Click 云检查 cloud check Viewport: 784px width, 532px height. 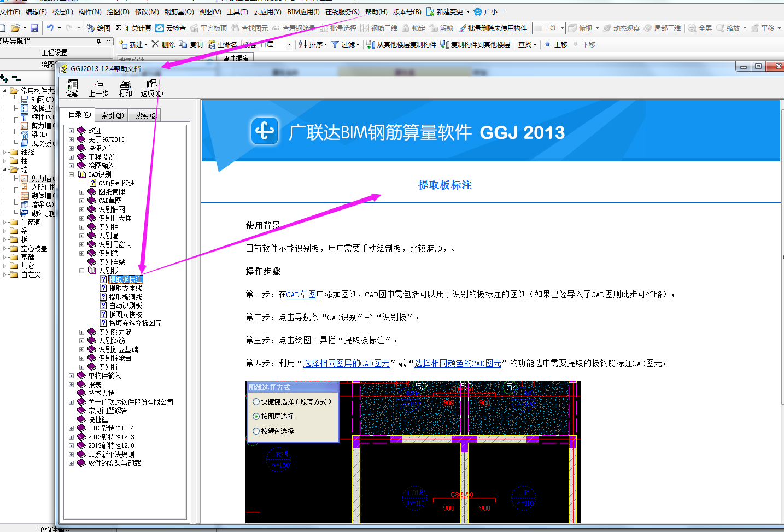point(171,28)
